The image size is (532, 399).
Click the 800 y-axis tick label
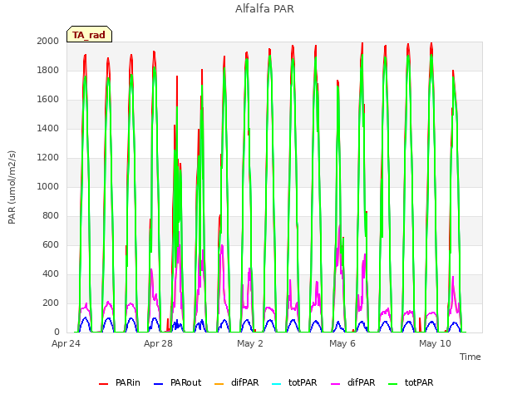(x=51, y=216)
